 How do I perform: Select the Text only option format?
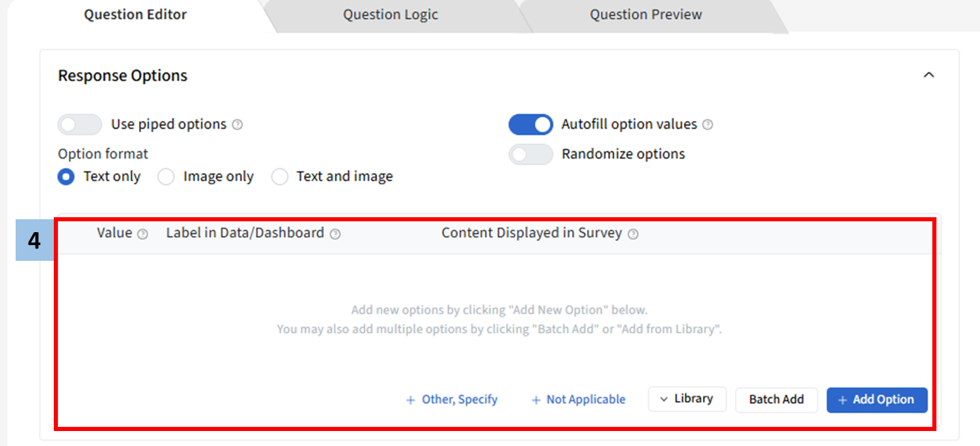[66, 177]
